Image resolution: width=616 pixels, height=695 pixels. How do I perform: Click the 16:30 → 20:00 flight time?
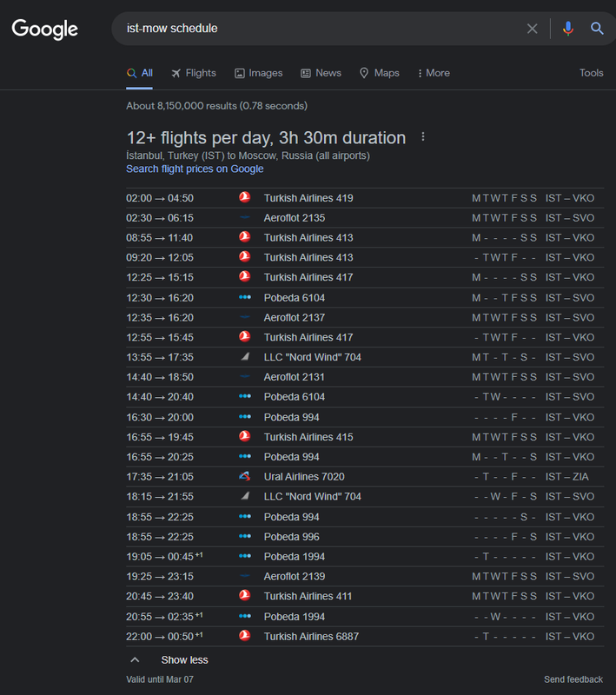(160, 418)
